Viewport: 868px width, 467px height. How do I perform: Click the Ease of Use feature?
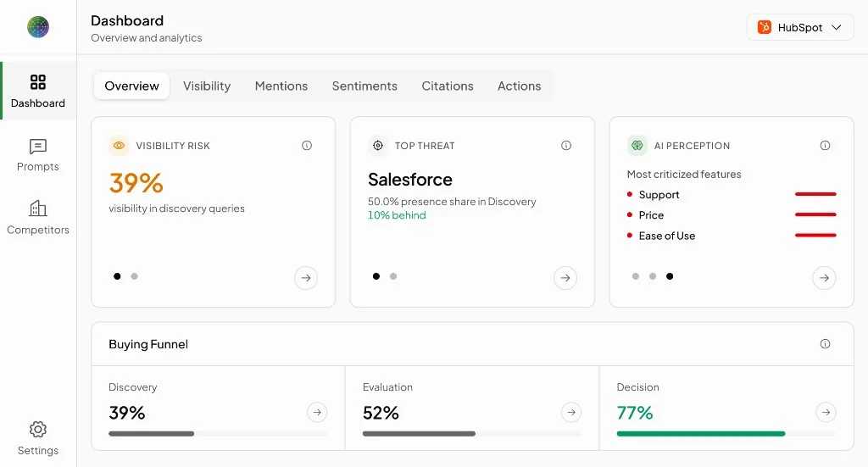point(667,236)
